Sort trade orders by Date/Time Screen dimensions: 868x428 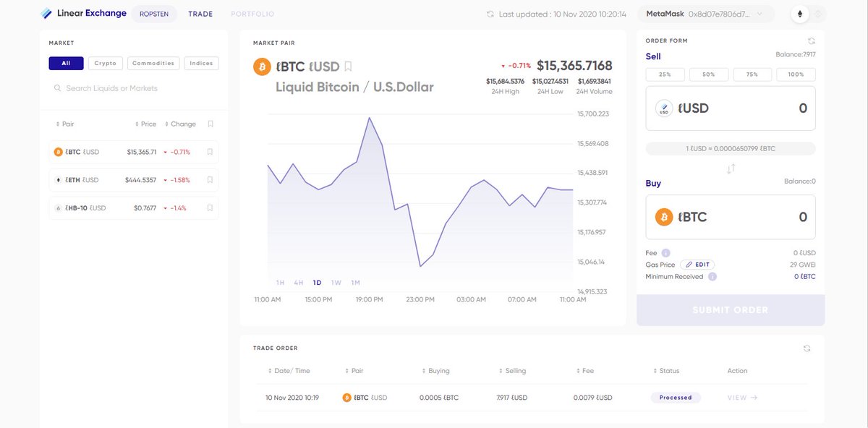click(x=289, y=371)
